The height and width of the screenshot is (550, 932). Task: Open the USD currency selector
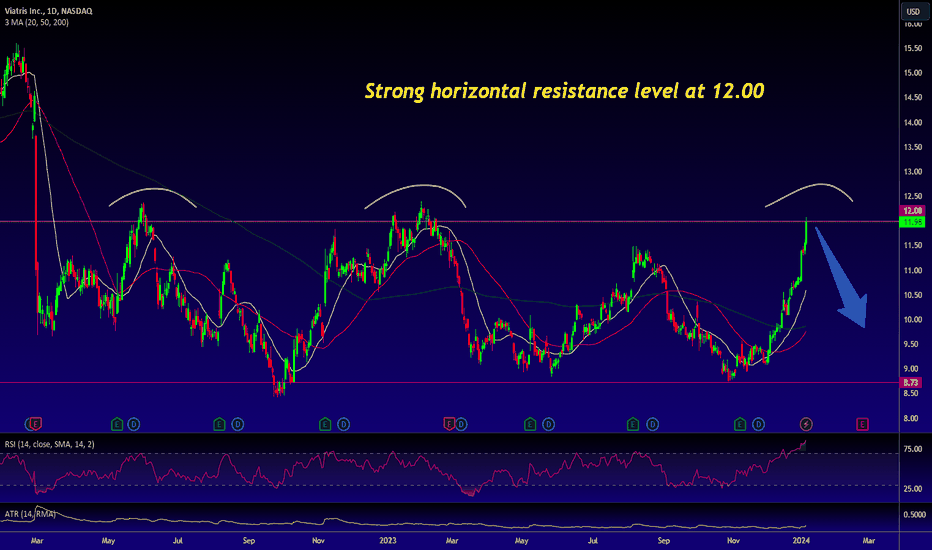(x=913, y=11)
